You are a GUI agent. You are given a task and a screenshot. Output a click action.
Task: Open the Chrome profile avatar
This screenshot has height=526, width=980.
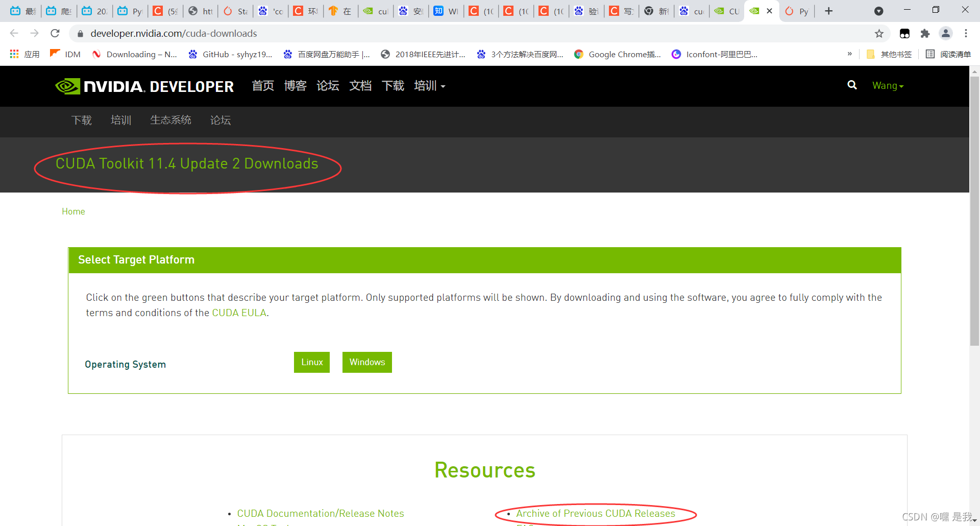point(946,34)
